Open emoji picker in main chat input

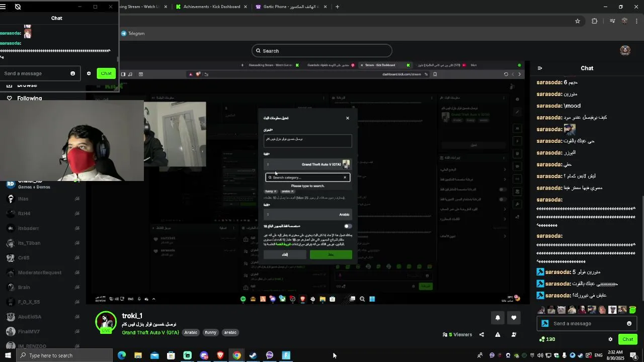tap(629, 324)
